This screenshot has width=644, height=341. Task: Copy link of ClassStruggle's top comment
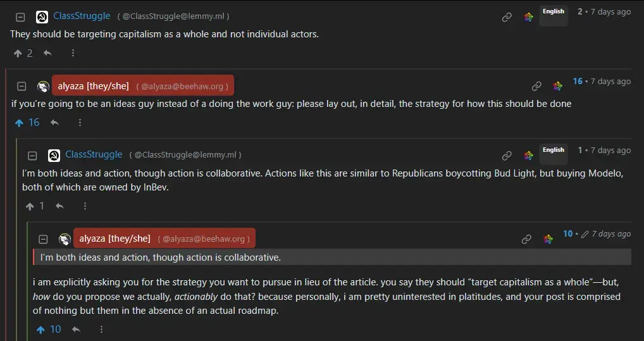coord(507,17)
